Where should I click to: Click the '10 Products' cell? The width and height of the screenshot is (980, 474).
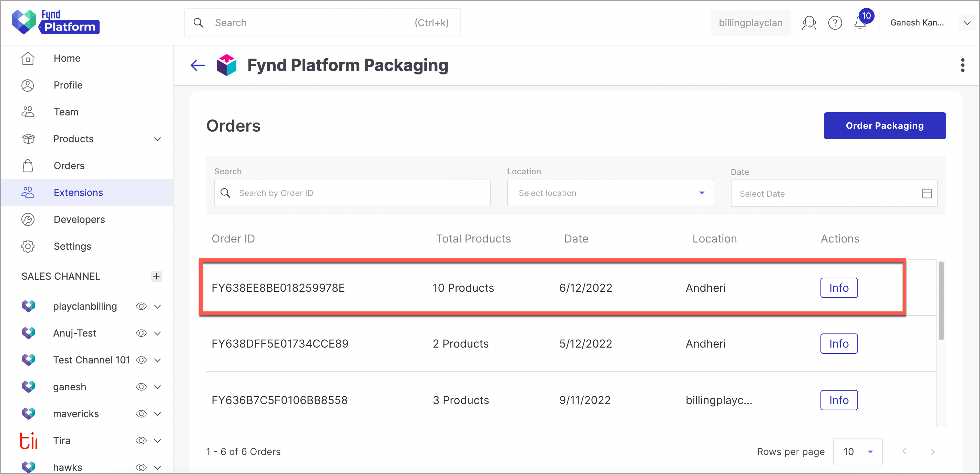(463, 288)
